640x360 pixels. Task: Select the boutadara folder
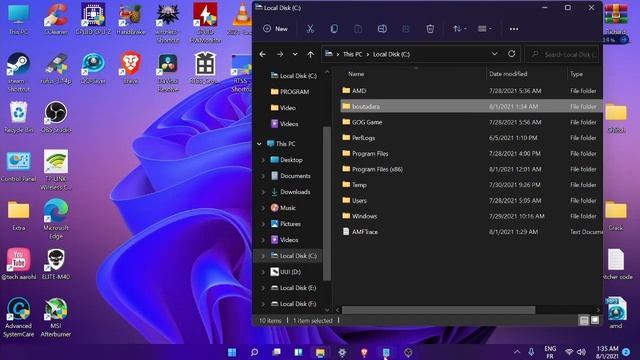(471, 106)
